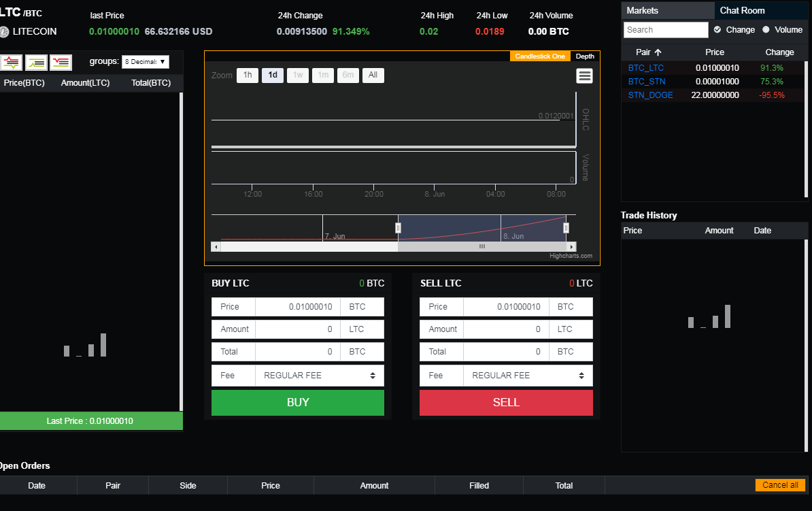Open the chart hamburger context menu
Screen dimensions: 812x511
tap(585, 76)
